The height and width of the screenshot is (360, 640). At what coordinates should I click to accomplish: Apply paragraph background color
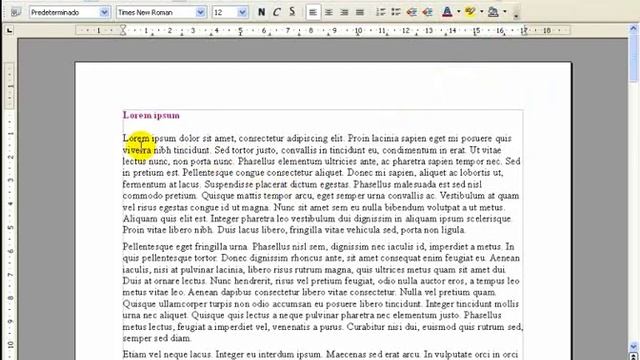493,12
